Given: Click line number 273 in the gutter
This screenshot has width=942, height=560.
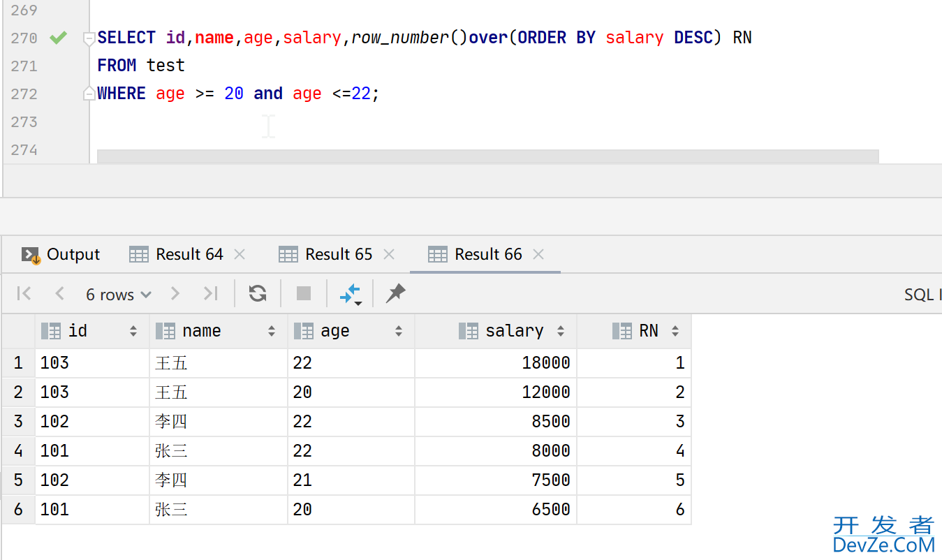Looking at the screenshot, I should coord(24,121).
